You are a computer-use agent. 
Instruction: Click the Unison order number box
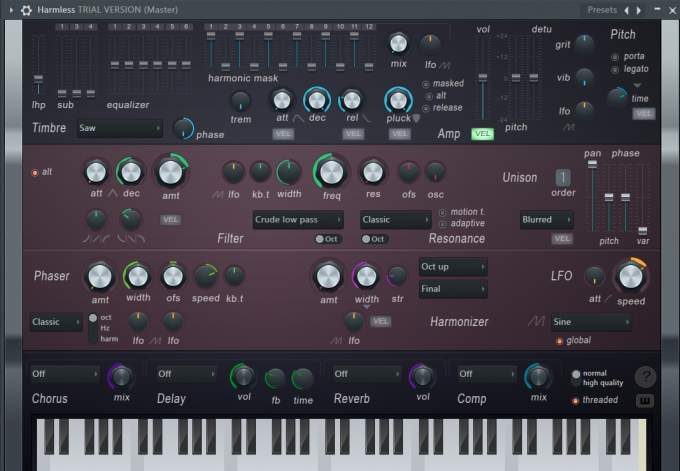coord(563,177)
